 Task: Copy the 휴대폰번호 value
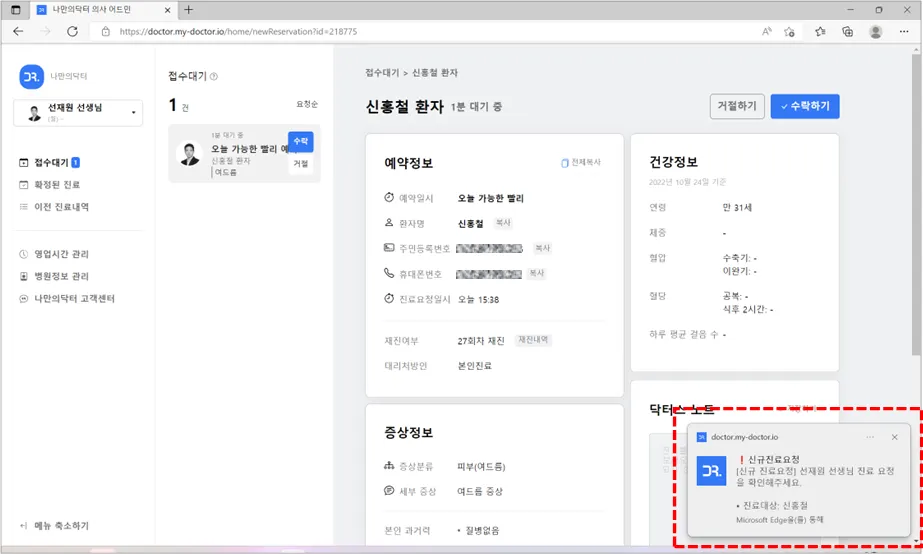point(536,274)
